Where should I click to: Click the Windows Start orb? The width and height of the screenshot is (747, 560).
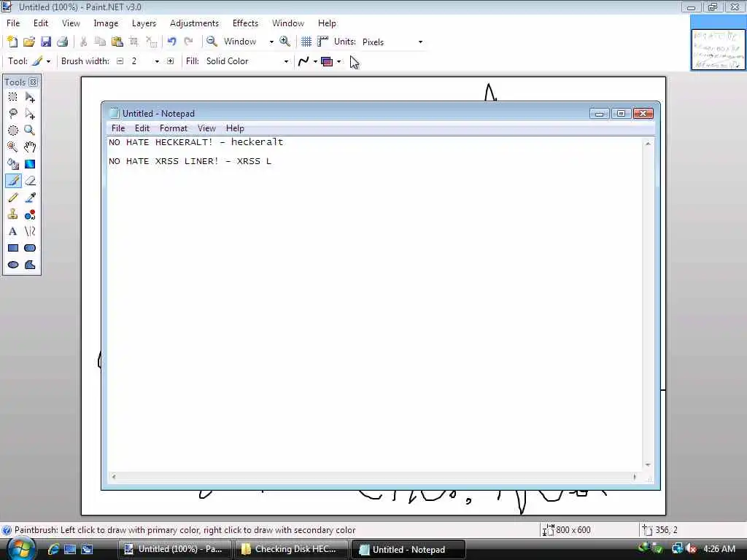click(x=20, y=549)
